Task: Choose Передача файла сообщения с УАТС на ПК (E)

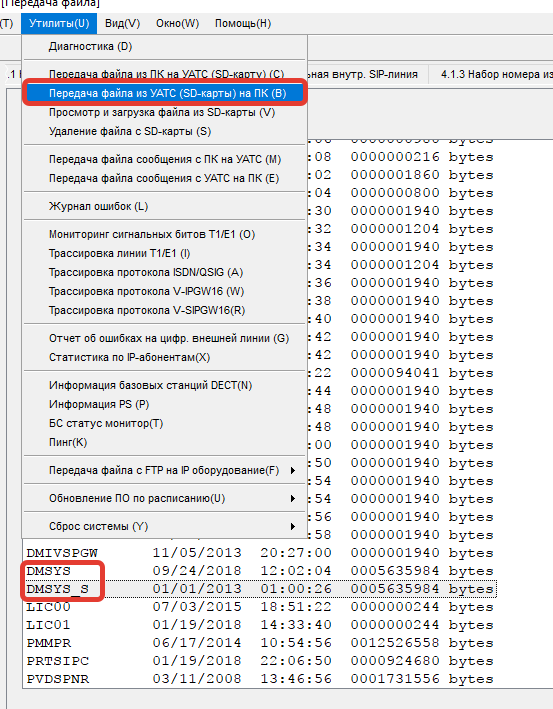Action: (165, 179)
